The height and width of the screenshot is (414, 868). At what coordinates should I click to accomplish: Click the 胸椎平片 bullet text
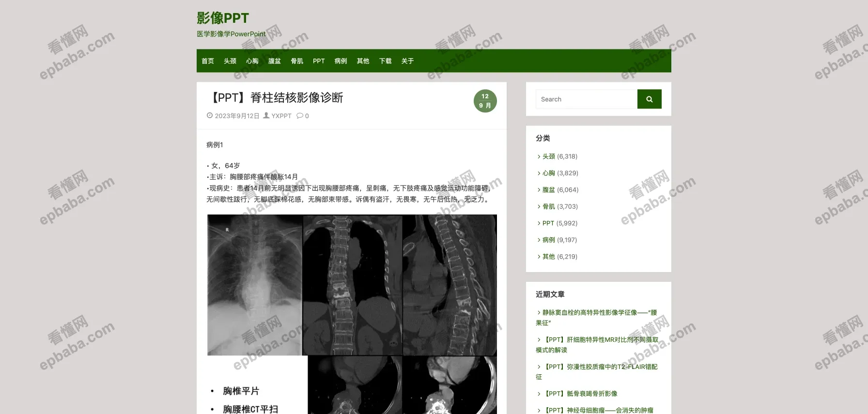(241, 391)
